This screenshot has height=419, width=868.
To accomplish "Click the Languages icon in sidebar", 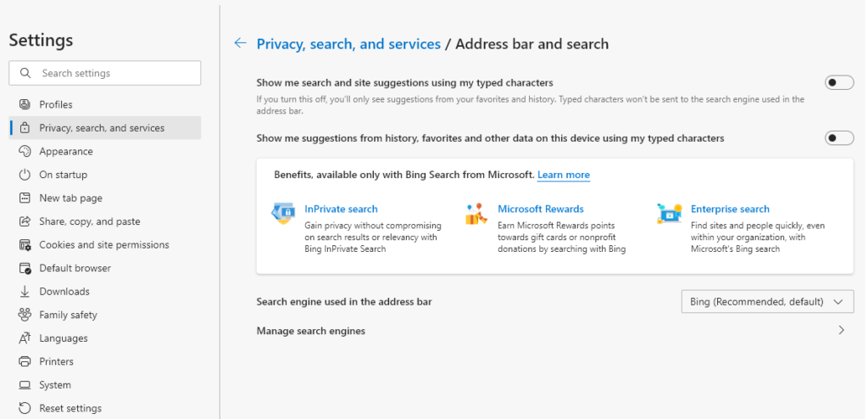I will (x=25, y=338).
